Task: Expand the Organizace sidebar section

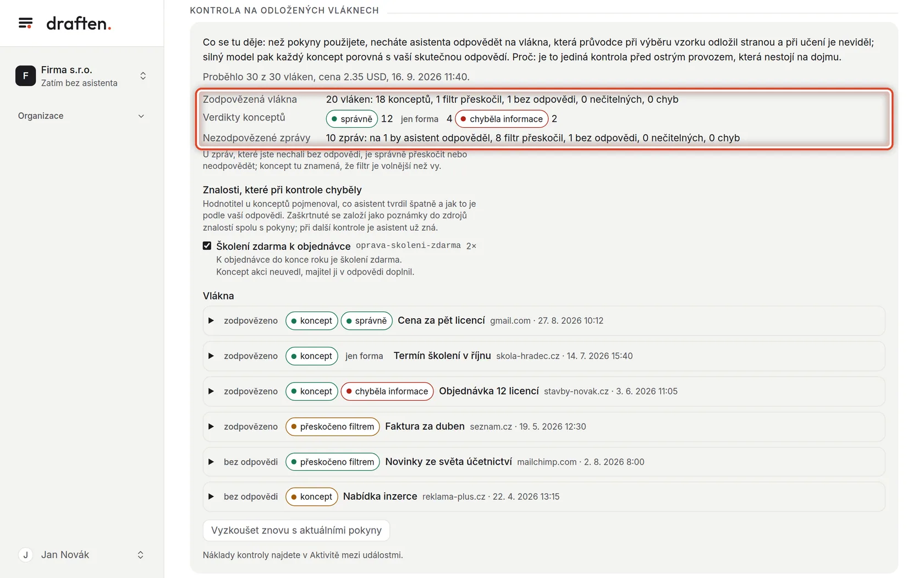Action: point(141,116)
